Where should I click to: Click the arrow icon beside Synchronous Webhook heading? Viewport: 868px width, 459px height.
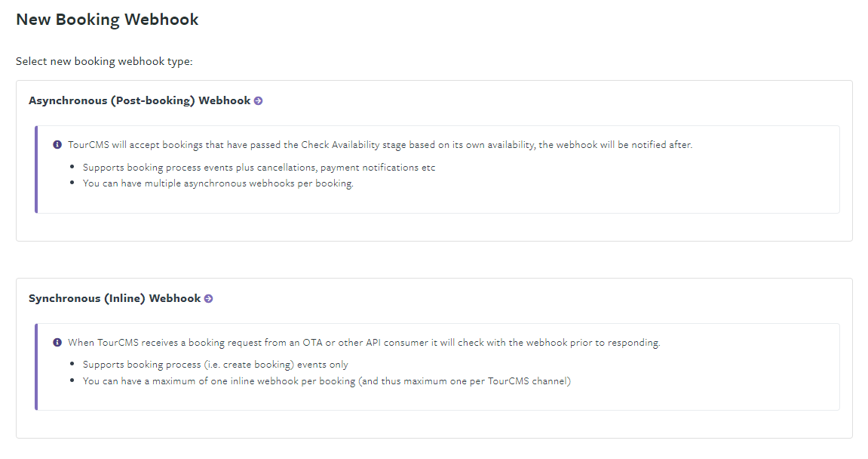coord(208,298)
